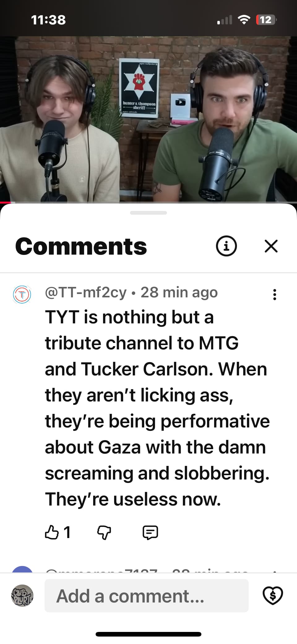Tap the battery indicator in status bar
Viewport: 297px width, 644px height.
266,20
